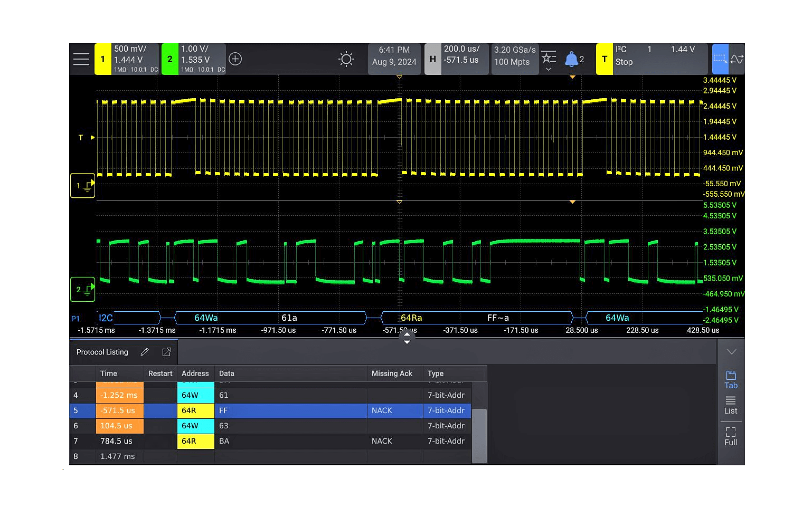812x508 pixels.
Task: Click NACK in row 7
Action: 382,441
